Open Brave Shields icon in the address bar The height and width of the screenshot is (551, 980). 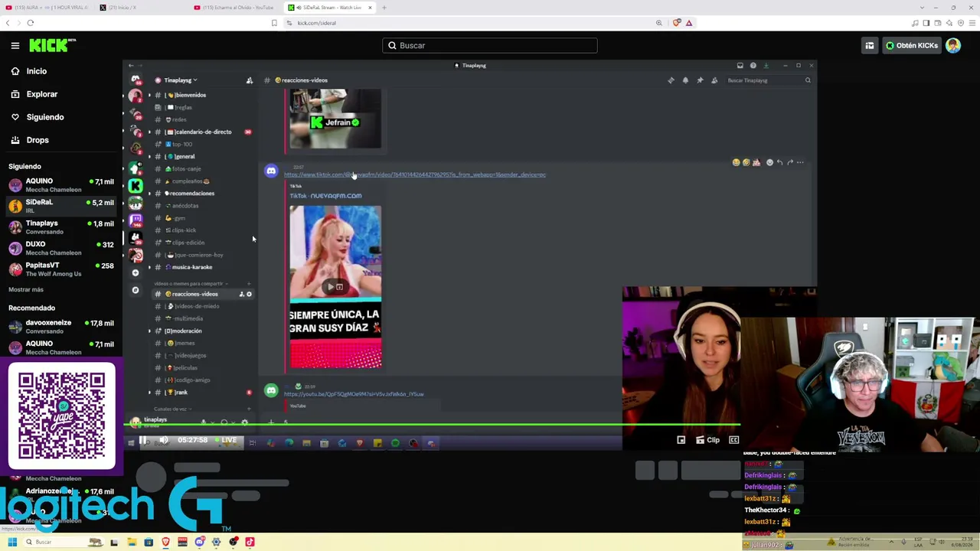click(676, 23)
